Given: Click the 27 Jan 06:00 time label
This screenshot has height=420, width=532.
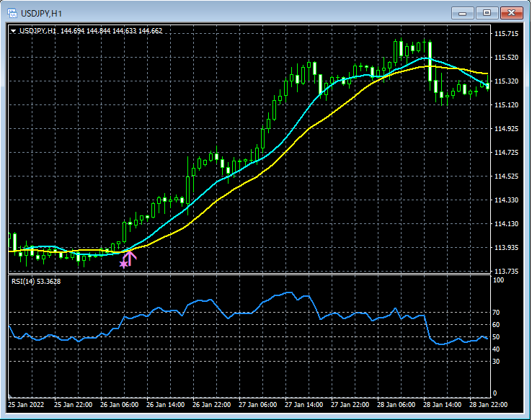Looking at the screenshot, I should tap(258, 404).
